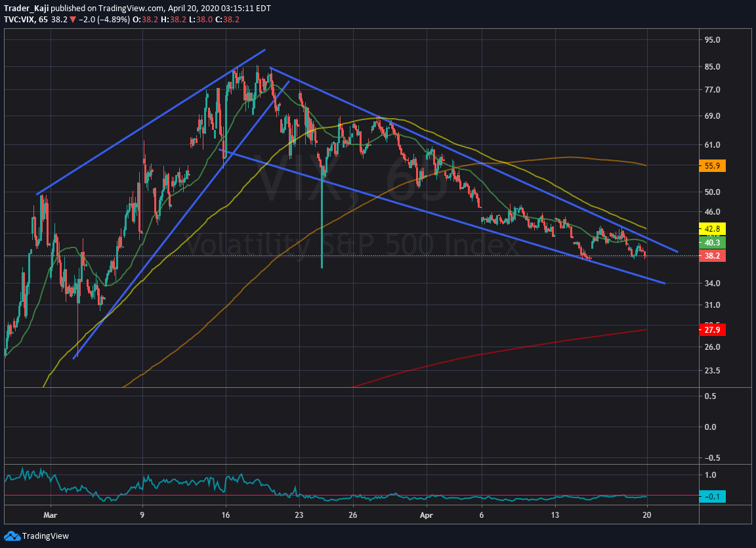The height and width of the screenshot is (548, 756).
Task: Click the 61.0 price axis label
Action: pyautogui.click(x=712, y=145)
